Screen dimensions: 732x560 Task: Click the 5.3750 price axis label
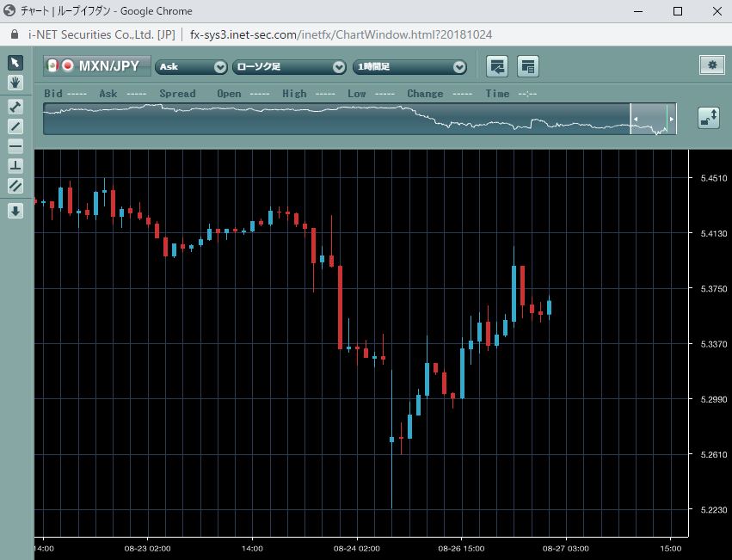pyautogui.click(x=714, y=289)
